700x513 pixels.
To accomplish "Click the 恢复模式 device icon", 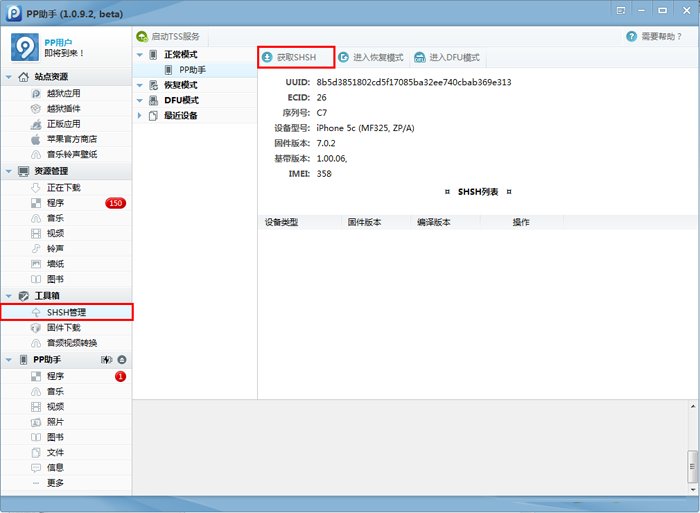I will pyautogui.click(x=153, y=85).
